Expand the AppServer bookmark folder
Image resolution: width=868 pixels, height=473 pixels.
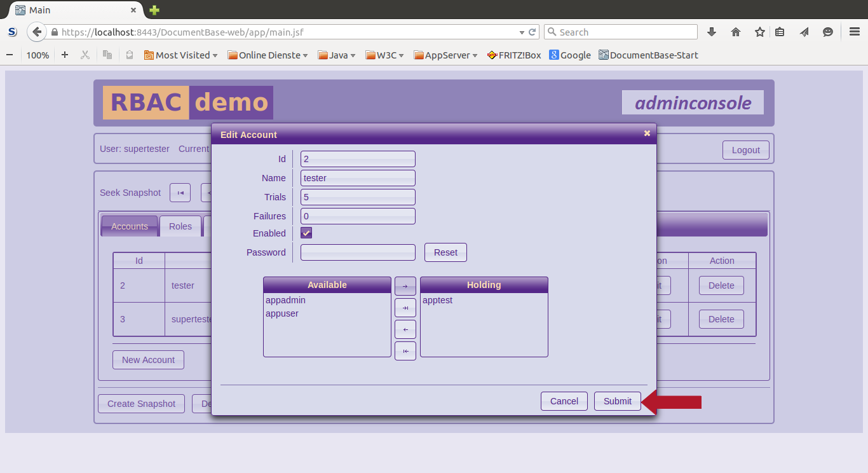pos(445,55)
